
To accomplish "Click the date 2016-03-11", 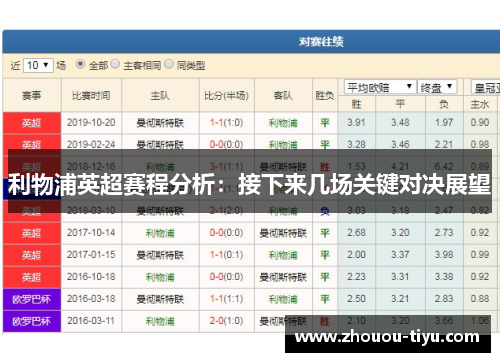I will tap(91, 321).
